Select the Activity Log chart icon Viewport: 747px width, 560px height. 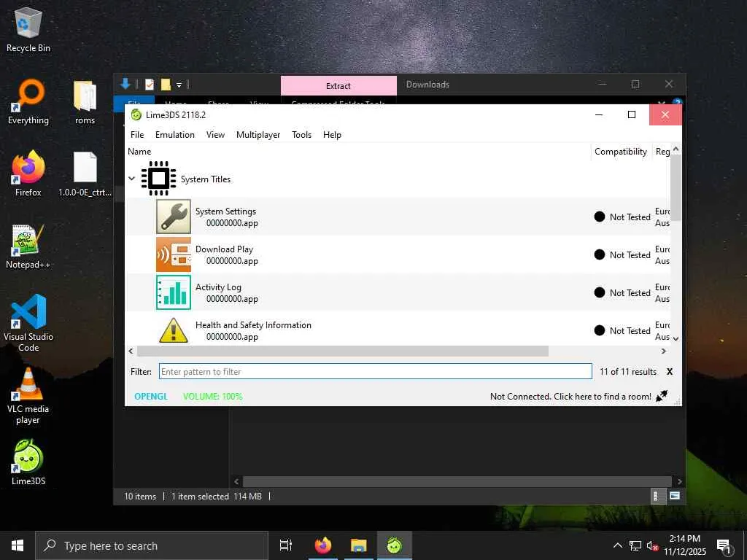click(x=174, y=292)
